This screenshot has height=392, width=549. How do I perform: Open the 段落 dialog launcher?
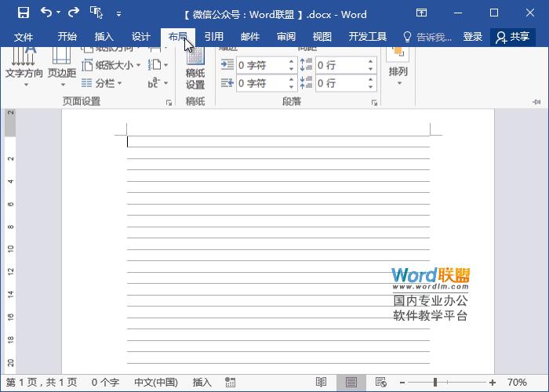pos(374,102)
